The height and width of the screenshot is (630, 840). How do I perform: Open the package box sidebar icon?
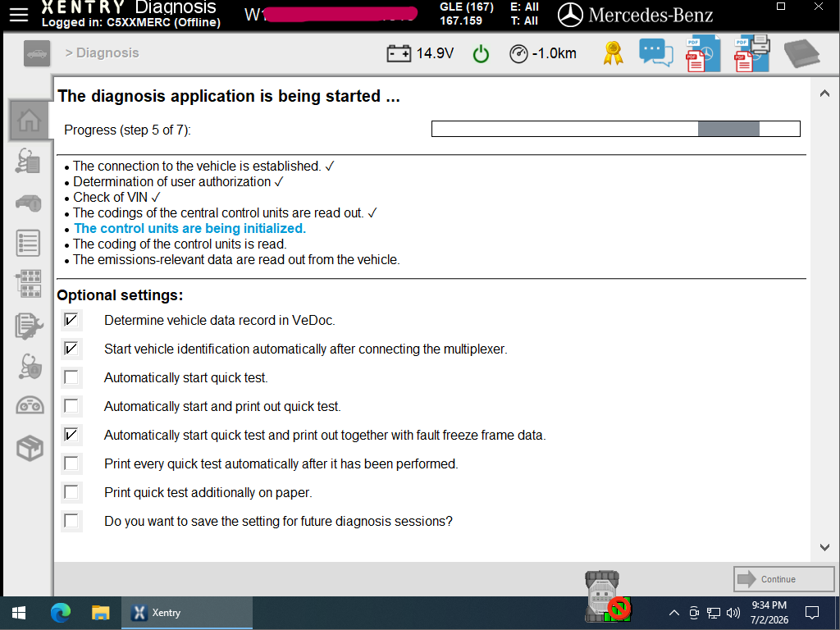pyautogui.click(x=30, y=449)
